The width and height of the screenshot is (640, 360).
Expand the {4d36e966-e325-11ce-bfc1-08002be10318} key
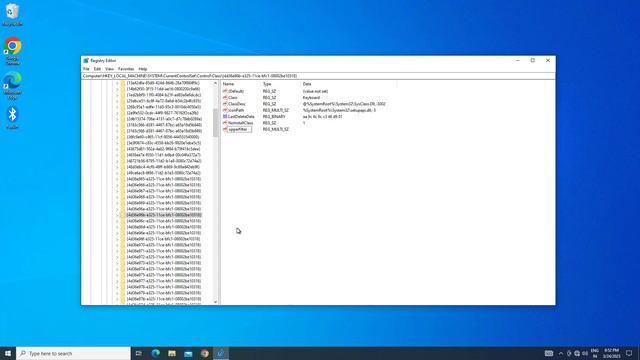point(117,185)
